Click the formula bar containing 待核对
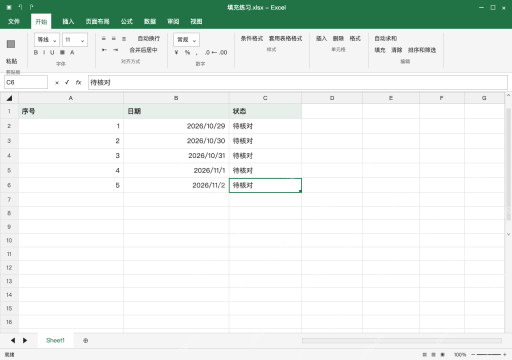The height and width of the screenshot is (360, 512). (x=298, y=82)
